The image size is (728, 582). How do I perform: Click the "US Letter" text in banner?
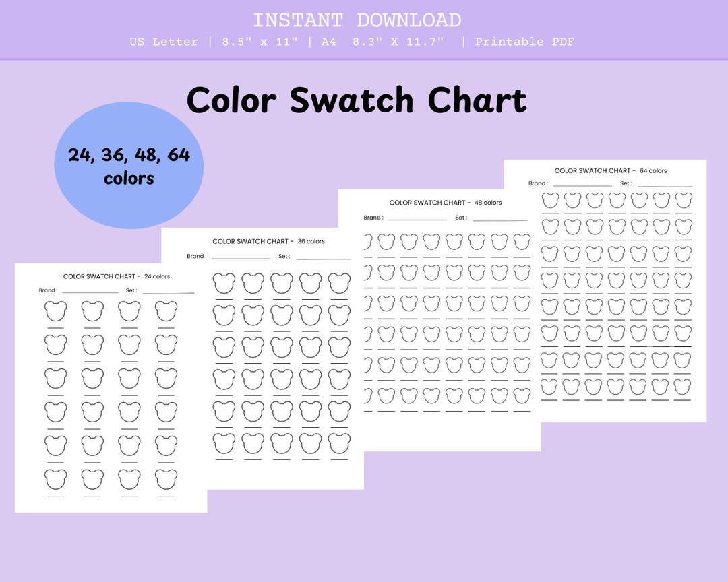(164, 42)
